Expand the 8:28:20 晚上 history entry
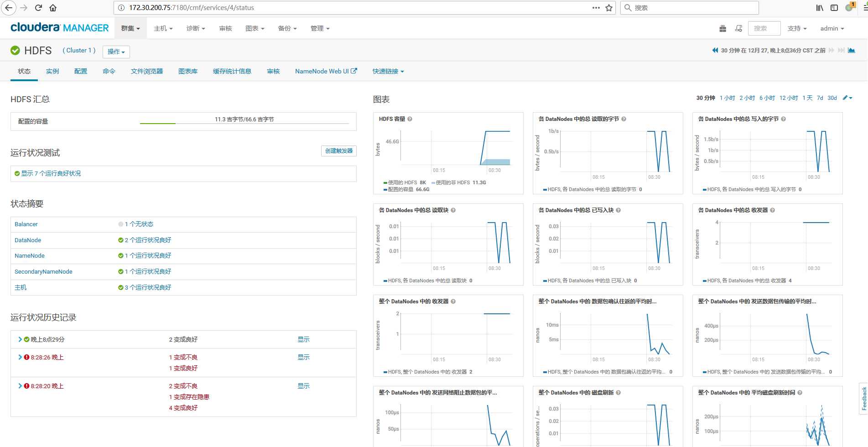The image size is (868, 447). pos(20,386)
